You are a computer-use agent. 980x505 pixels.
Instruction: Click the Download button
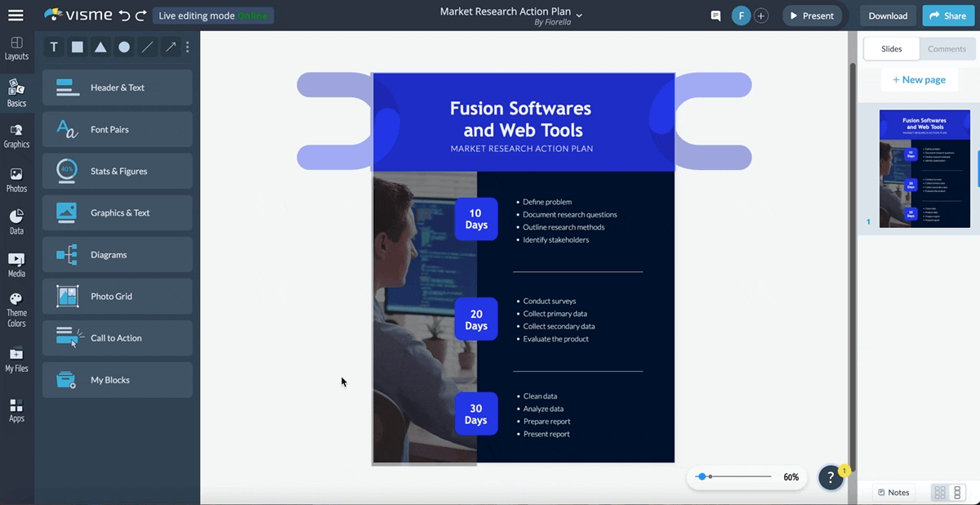pyautogui.click(x=888, y=16)
